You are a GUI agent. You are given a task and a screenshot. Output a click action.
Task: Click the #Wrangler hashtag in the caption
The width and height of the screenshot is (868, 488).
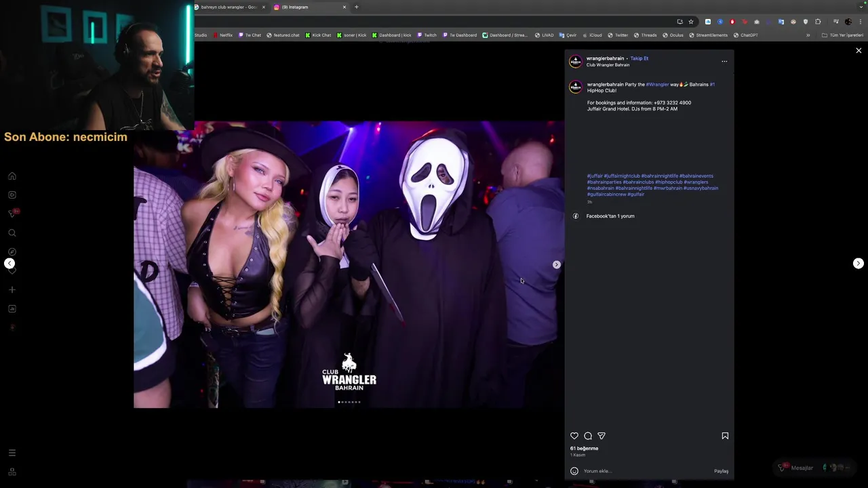[x=657, y=85]
